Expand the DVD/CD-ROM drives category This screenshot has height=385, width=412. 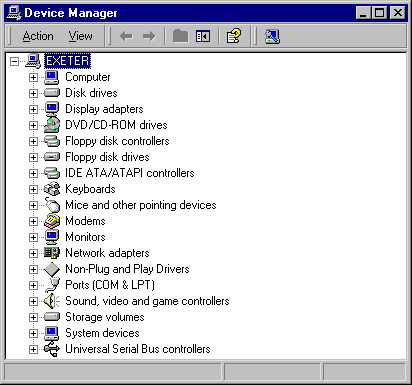pyautogui.click(x=33, y=125)
